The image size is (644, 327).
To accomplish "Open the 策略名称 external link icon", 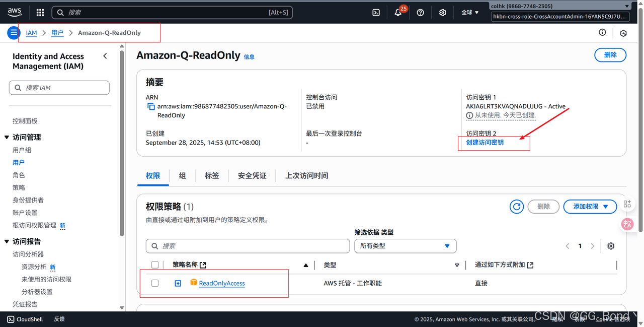I will 203,265.
